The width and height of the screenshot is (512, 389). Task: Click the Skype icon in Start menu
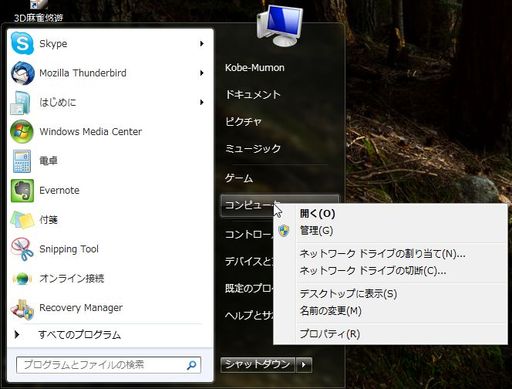pos(22,44)
